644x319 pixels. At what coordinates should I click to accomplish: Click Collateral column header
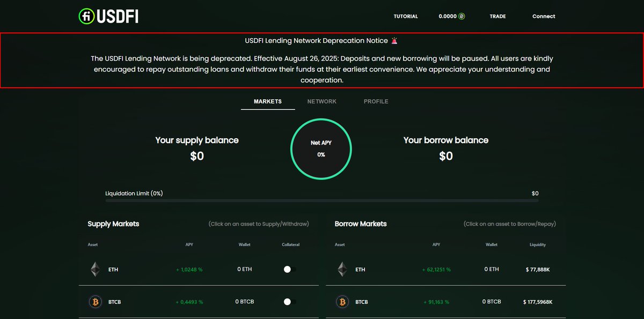click(290, 244)
